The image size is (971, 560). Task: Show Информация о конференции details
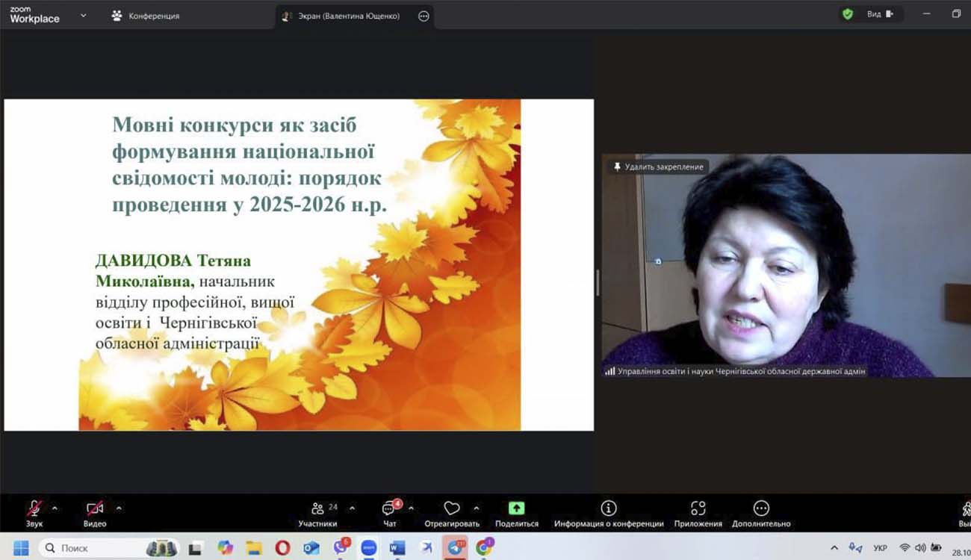click(609, 511)
